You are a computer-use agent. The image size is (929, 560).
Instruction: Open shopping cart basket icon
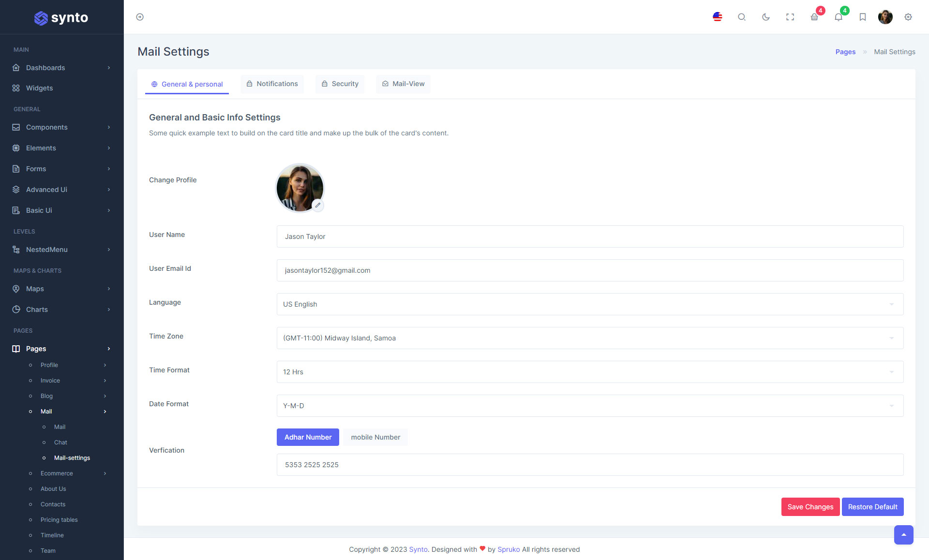(814, 17)
